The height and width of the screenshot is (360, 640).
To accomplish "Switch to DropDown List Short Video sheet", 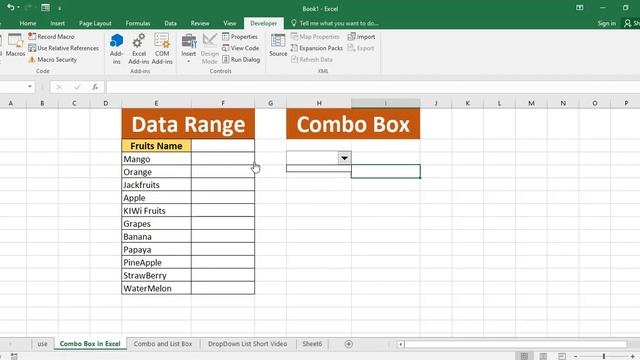I will [247, 344].
